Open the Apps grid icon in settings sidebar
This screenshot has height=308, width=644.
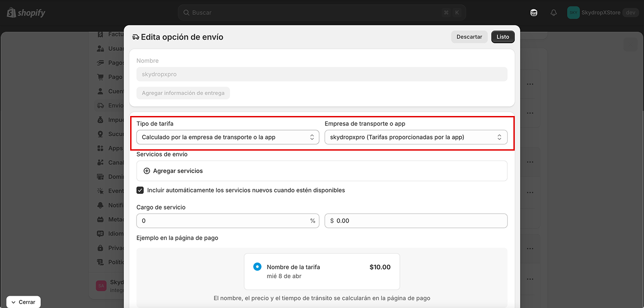100,148
